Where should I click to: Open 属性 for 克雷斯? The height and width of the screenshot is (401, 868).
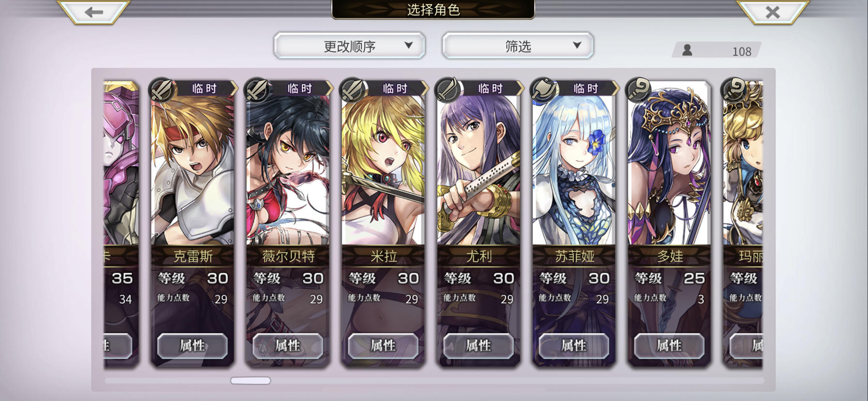(192, 346)
